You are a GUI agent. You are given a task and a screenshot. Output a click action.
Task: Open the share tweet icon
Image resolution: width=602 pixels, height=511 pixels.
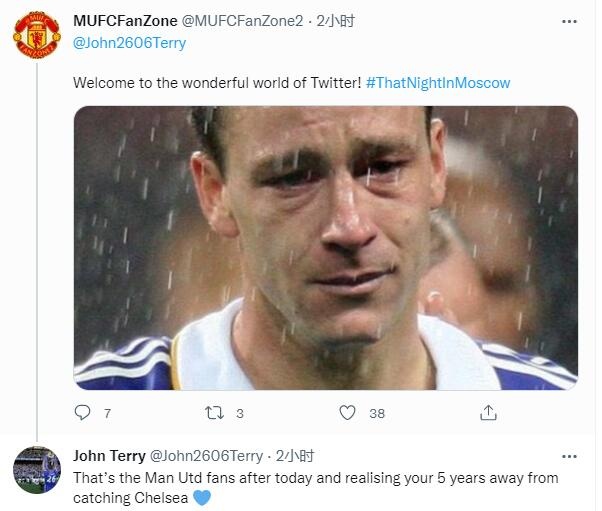(488, 412)
